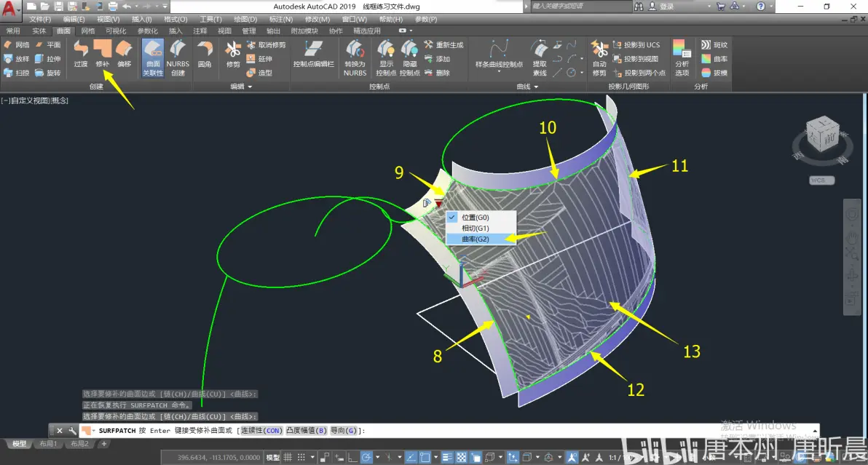Click 转换为 NURBS tool
The image size is (868, 465).
point(355,57)
